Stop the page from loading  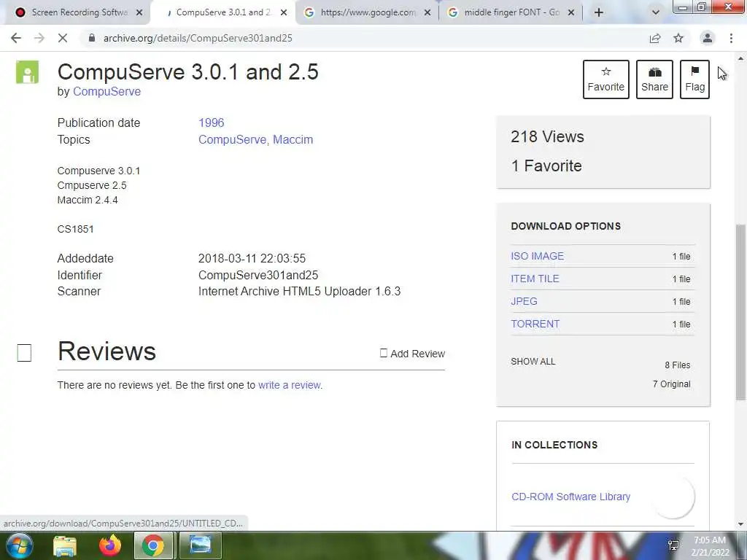pos(63,38)
